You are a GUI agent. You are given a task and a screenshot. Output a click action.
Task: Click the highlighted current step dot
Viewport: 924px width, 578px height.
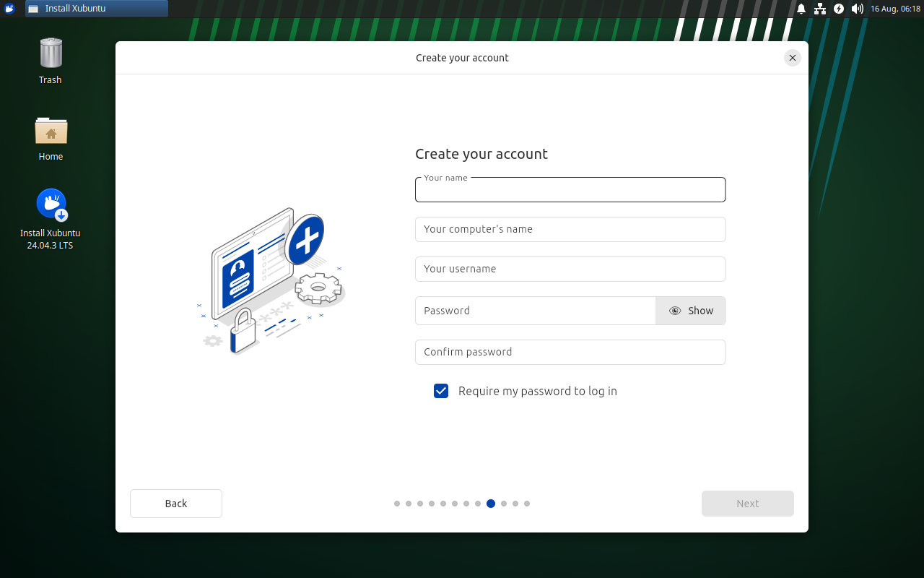[491, 504]
